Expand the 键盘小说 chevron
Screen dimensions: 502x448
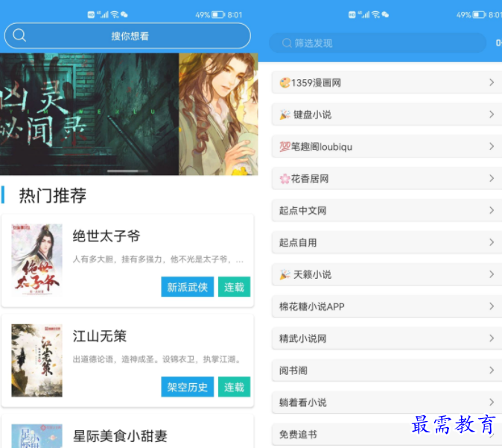(492, 114)
